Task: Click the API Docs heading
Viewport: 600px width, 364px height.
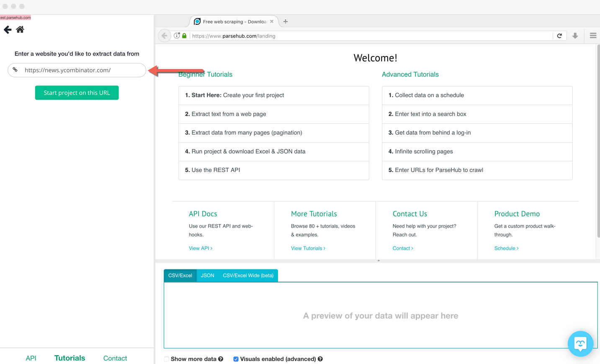Action: (x=203, y=214)
